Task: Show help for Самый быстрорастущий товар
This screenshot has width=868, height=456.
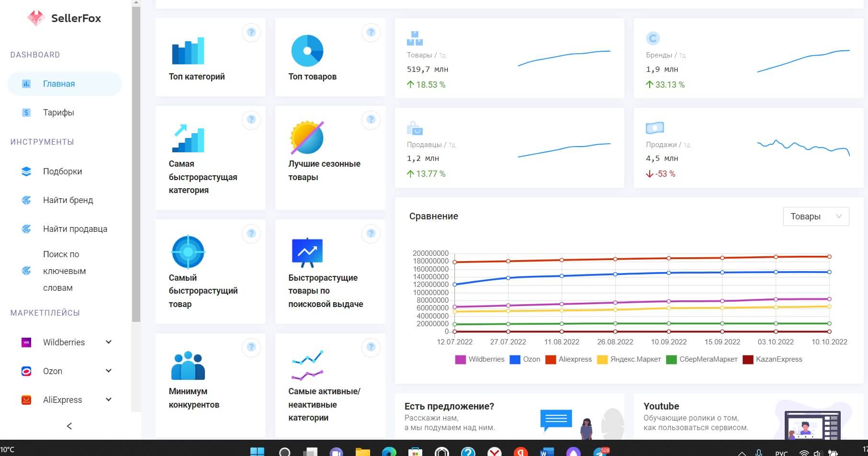Action: [x=251, y=234]
